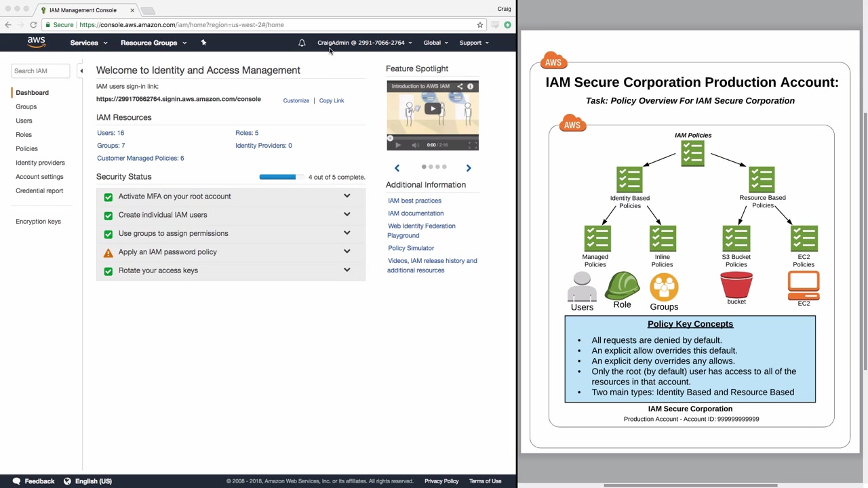Open the video in fullscreen

point(473,144)
